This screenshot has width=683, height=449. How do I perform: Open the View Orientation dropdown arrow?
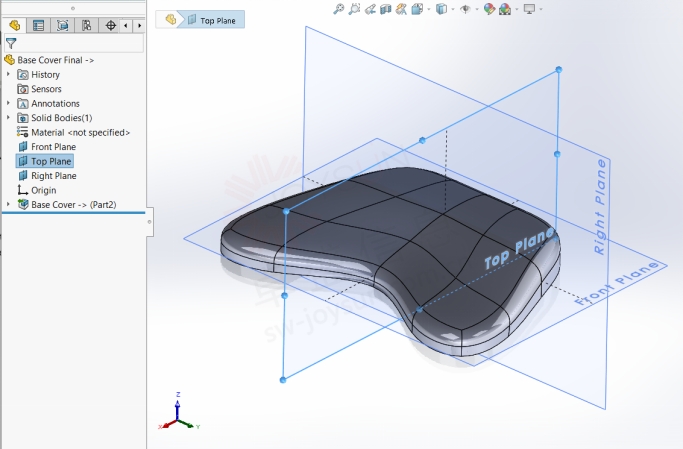pyautogui.click(x=429, y=9)
